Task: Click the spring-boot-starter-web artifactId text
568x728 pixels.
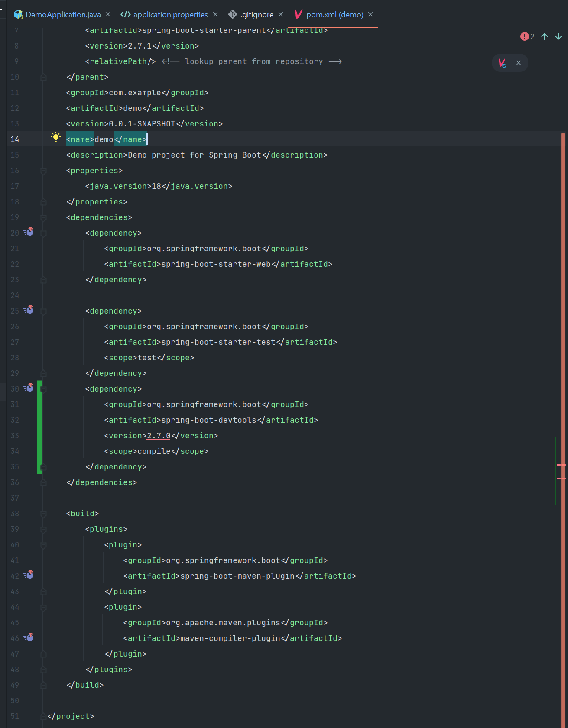Action: pyautogui.click(x=216, y=264)
